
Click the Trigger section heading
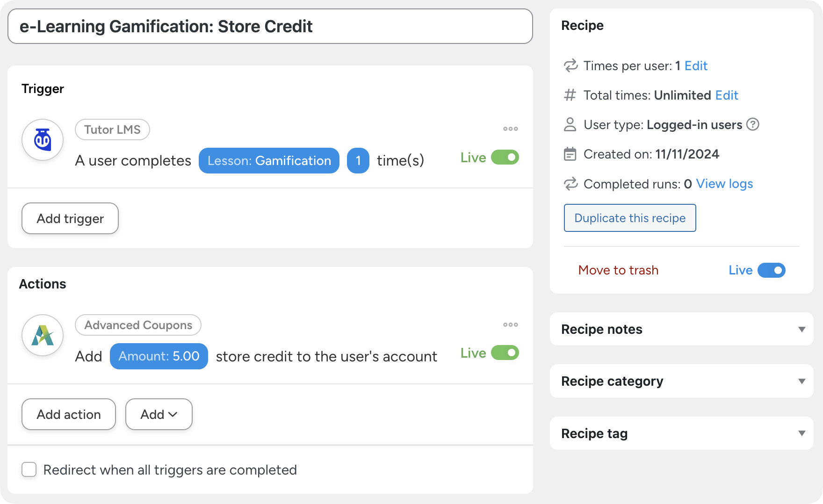click(x=43, y=89)
